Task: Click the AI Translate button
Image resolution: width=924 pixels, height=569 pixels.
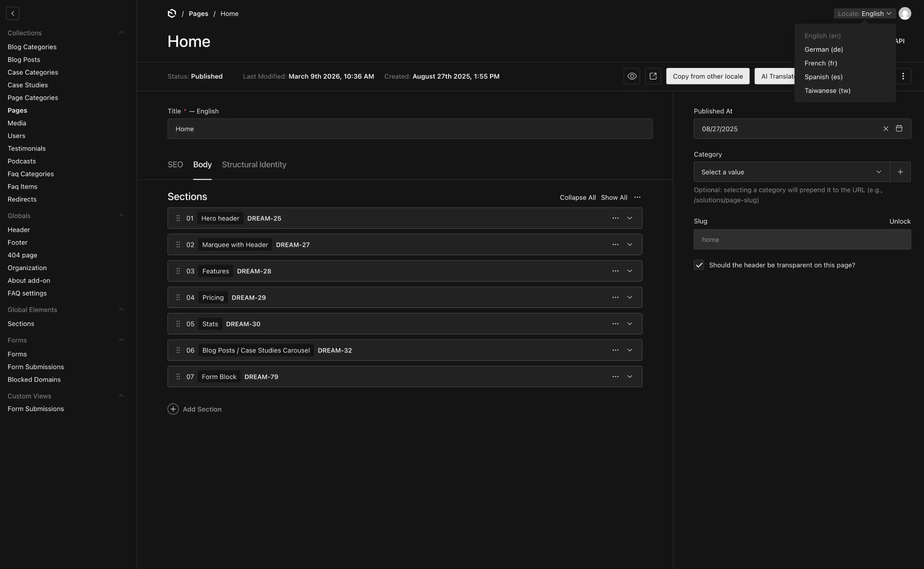Action: click(x=775, y=76)
